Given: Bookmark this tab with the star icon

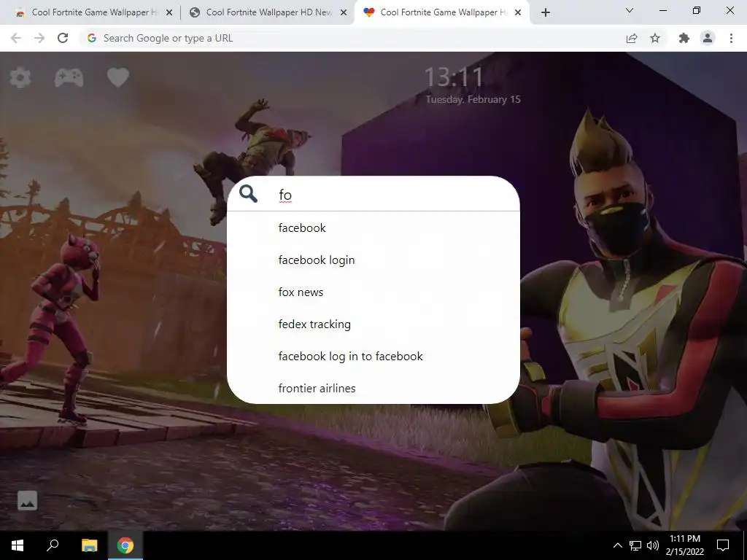Looking at the screenshot, I should (x=655, y=38).
